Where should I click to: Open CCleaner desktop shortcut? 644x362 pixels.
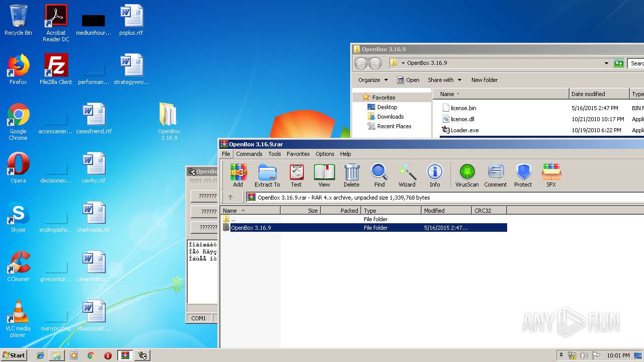18,266
